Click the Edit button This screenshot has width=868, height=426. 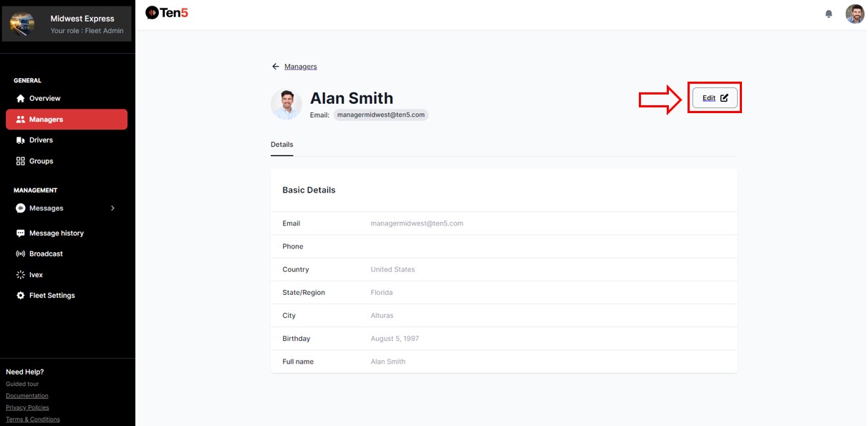coord(714,98)
